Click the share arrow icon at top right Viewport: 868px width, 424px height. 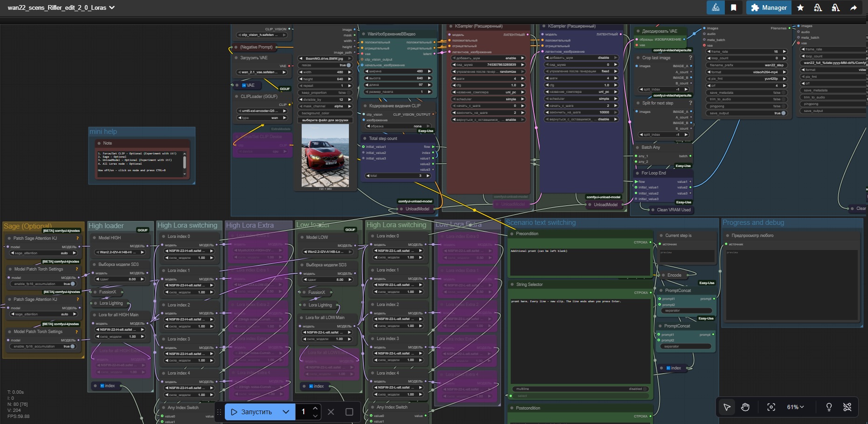click(x=854, y=7)
